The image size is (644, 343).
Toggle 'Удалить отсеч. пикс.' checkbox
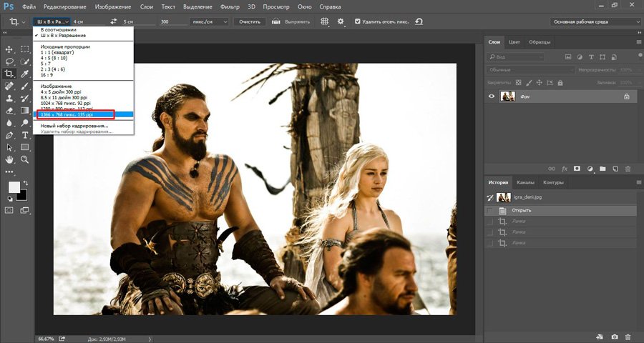[x=358, y=21]
